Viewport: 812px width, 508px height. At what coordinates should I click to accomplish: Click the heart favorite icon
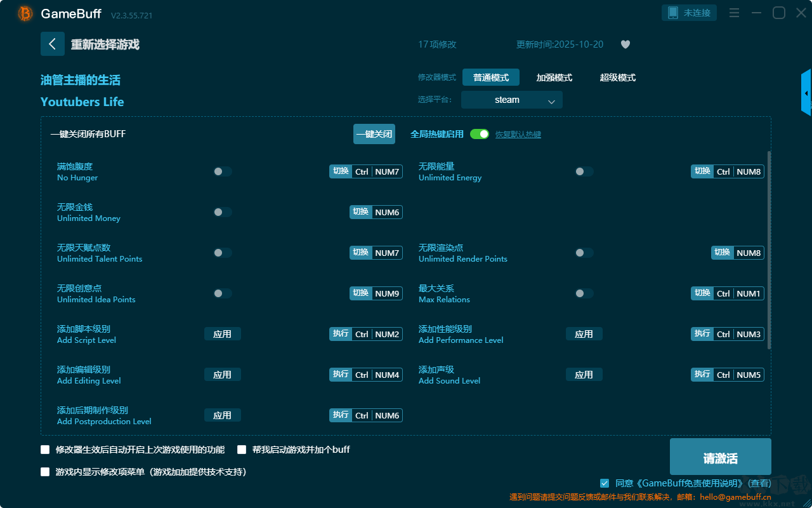[625, 44]
